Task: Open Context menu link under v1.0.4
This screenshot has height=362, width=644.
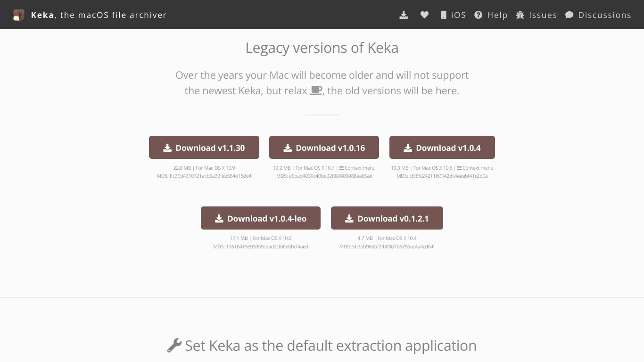Action: (475, 168)
